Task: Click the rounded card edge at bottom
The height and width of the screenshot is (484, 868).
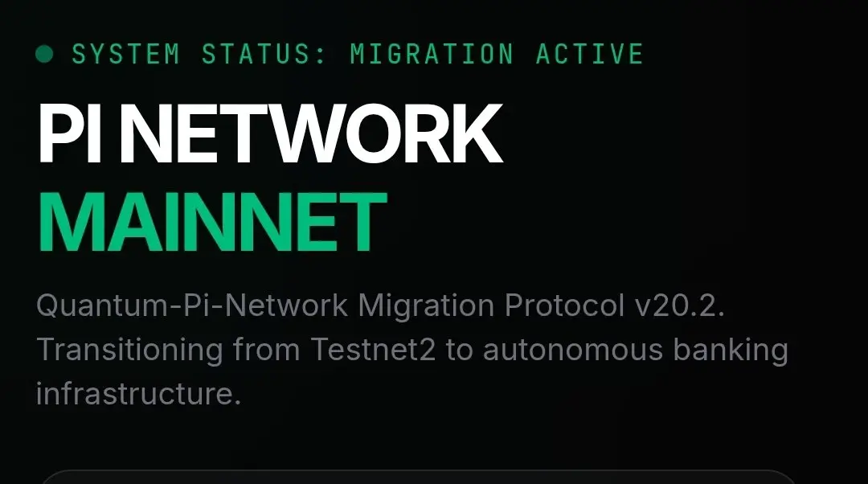Action: coord(419,476)
